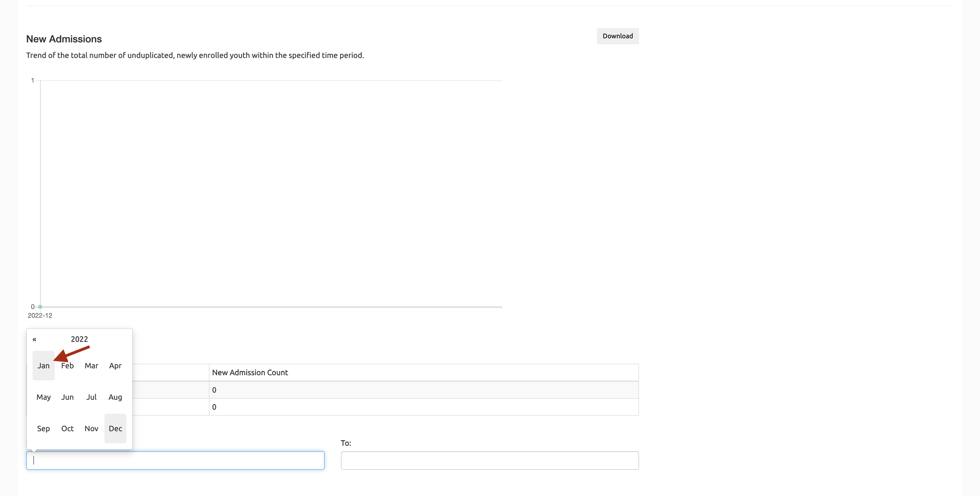
Task: Pick Jul in the month picker
Action: coord(91,397)
